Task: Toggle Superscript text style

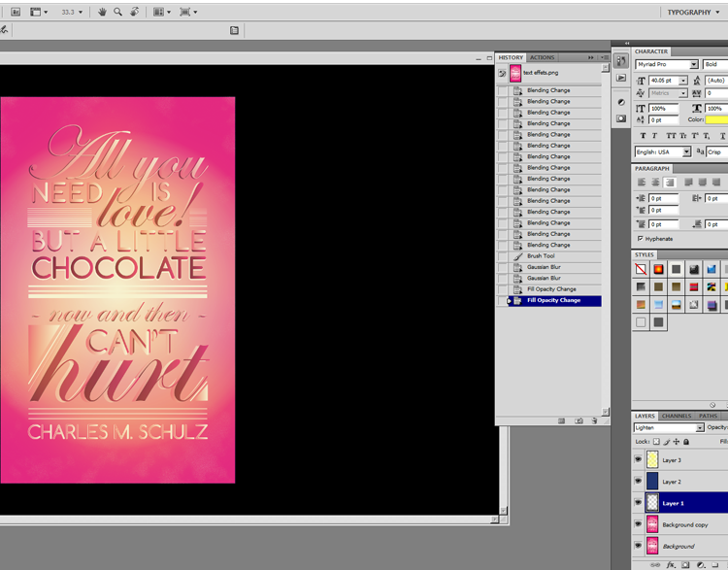Action: (x=695, y=136)
